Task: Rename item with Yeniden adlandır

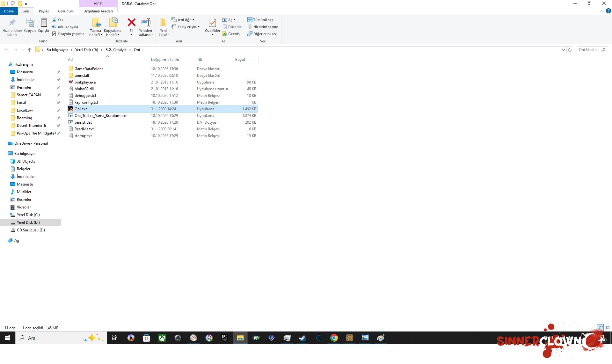Action: pos(146,27)
